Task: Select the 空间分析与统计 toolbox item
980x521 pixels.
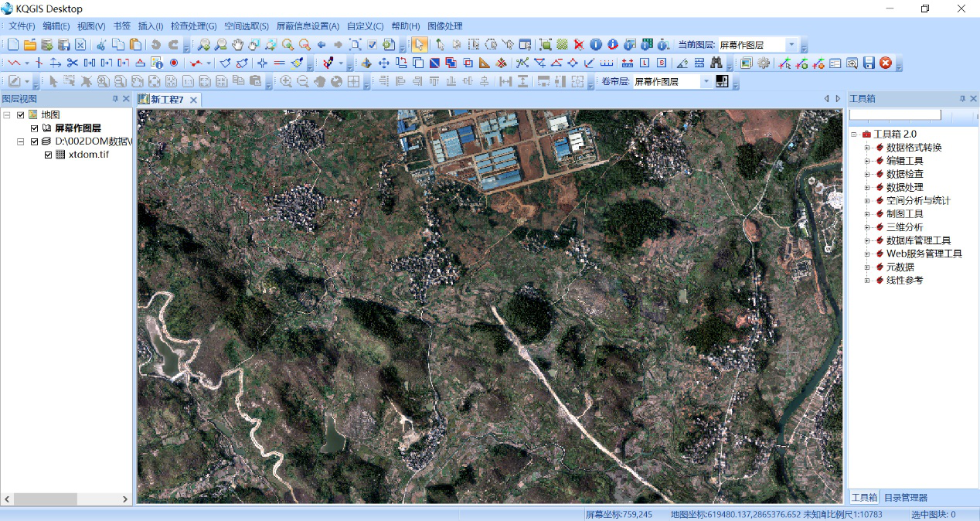Action: [x=918, y=201]
